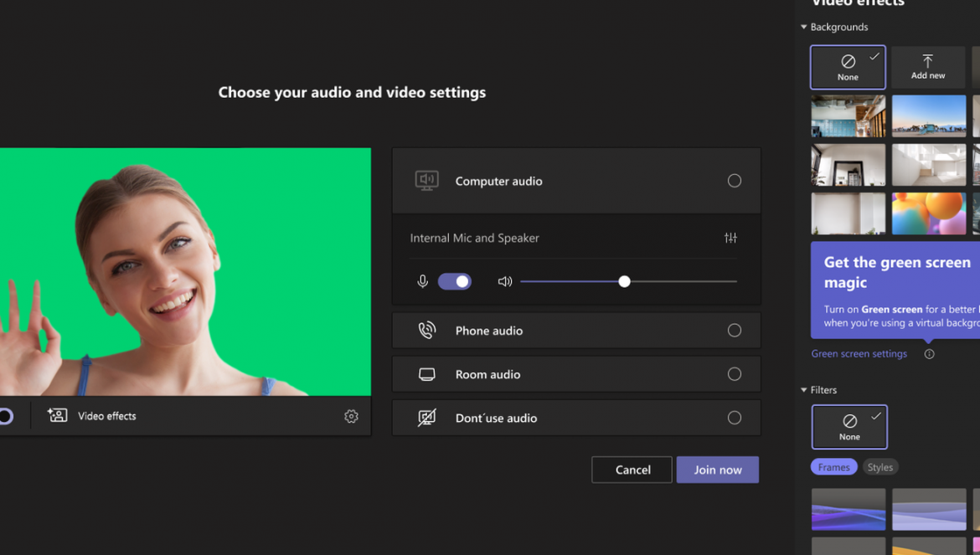
Task: Click the Cancel button
Action: point(632,470)
